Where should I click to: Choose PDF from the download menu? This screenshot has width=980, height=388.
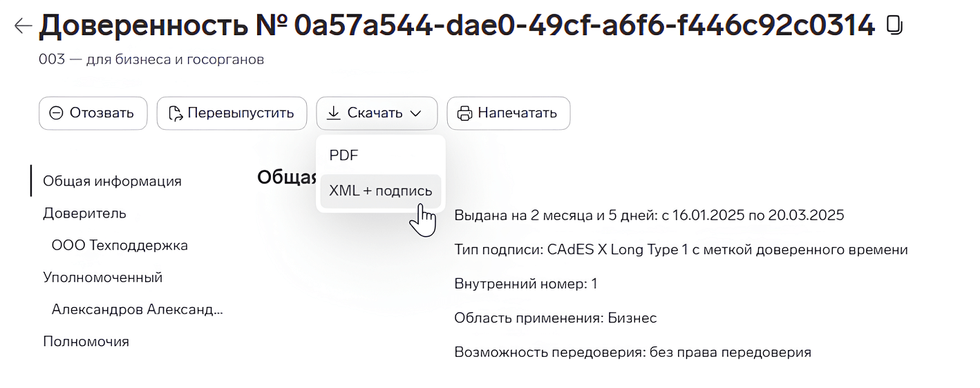click(x=343, y=155)
